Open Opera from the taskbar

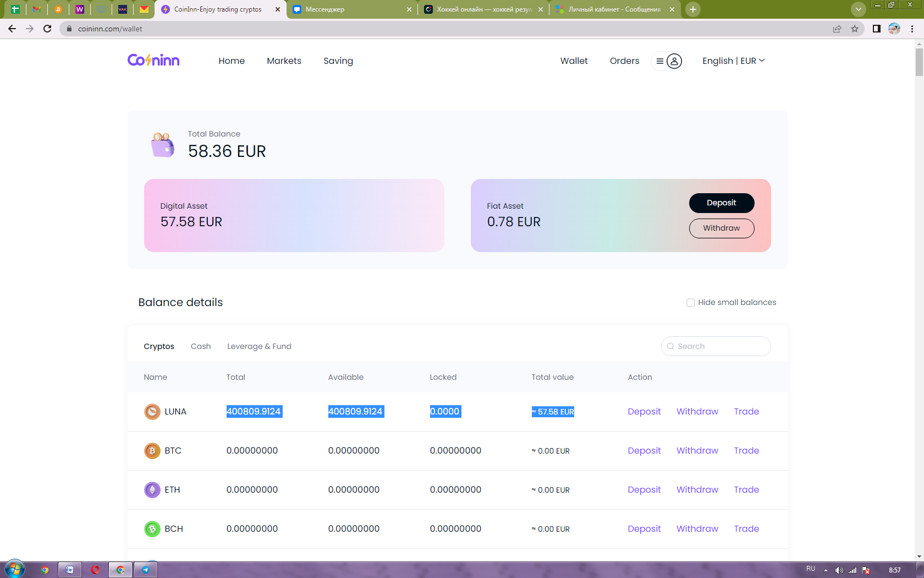[95, 570]
